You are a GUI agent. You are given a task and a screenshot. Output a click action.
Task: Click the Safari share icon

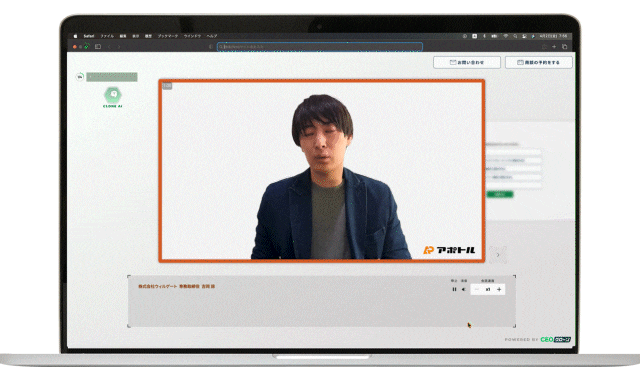(x=544, y=47)
